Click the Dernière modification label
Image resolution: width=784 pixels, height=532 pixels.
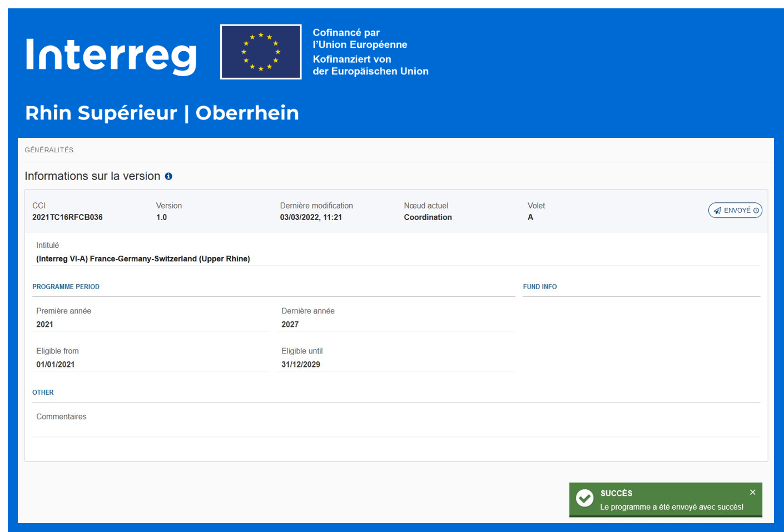pos(316,206)
